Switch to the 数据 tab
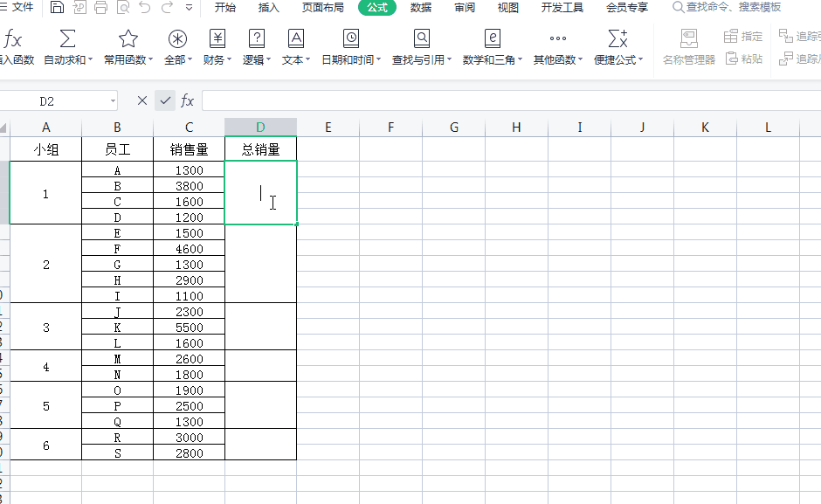Screen dimensions: 821x504 [421, 7]
